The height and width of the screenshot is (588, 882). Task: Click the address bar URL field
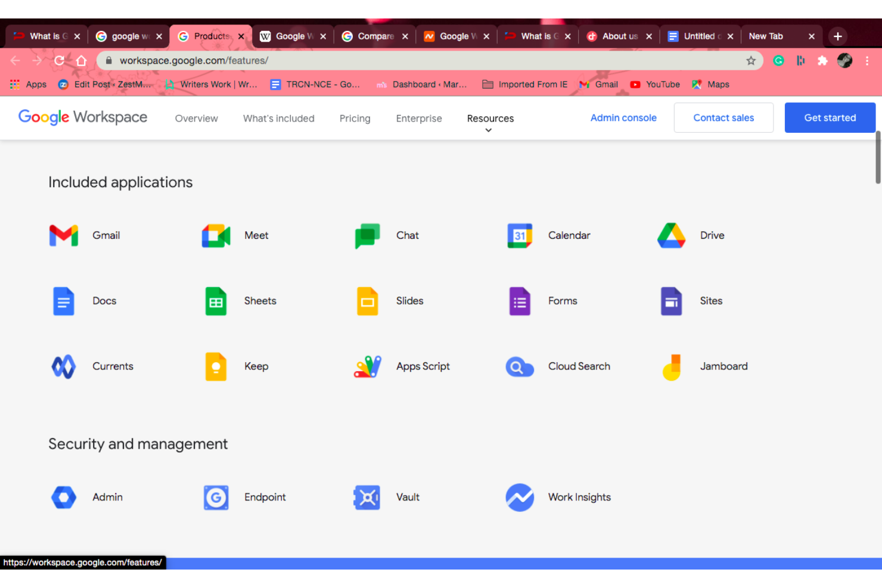pos(358,60)
